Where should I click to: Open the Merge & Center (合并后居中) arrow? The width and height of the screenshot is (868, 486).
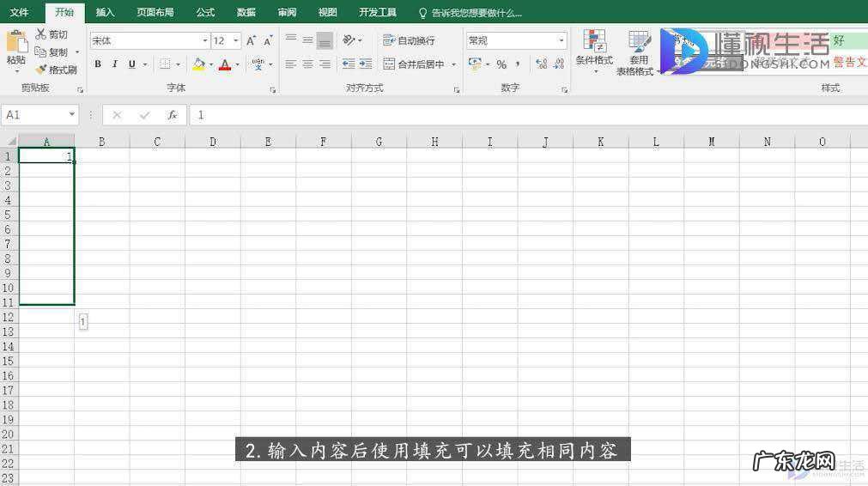tap(454, 64)
